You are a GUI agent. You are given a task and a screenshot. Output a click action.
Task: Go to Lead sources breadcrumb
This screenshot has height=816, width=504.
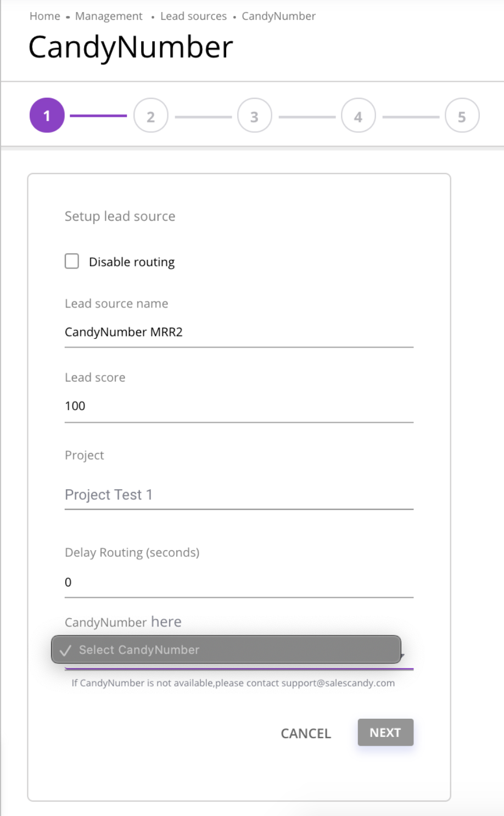(x=193, y=16)
